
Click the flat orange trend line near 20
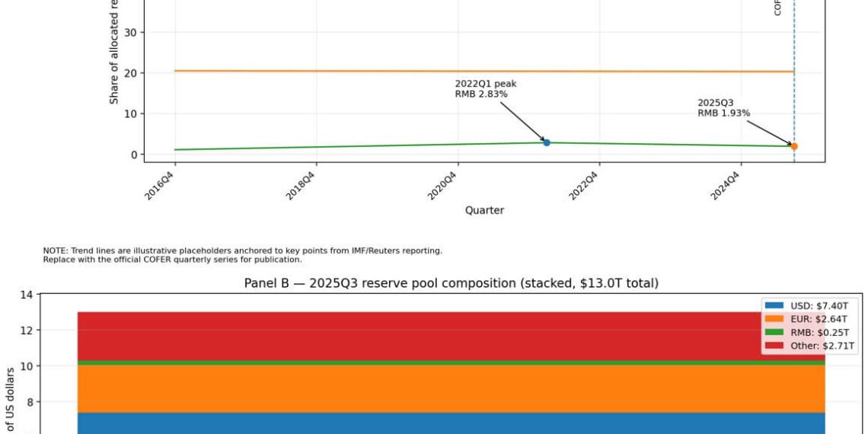coord(381,71)
